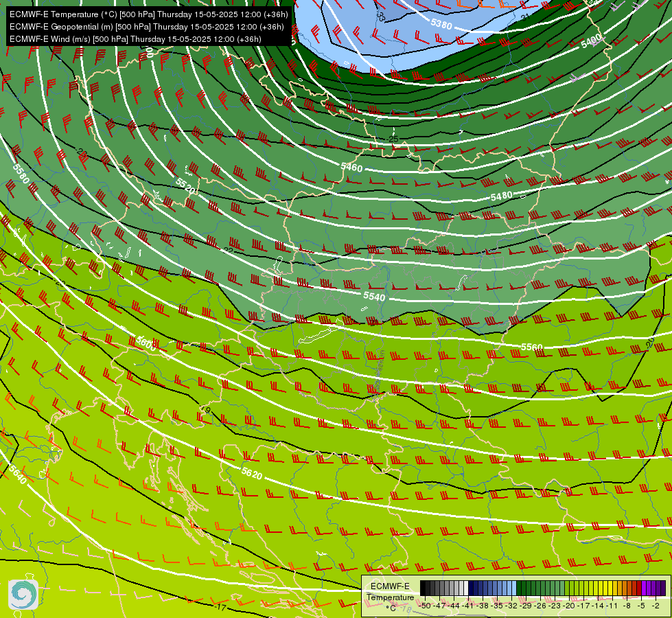Click the -32 tick label in the legend
The image size is (672, 618).
coord(512,606)
